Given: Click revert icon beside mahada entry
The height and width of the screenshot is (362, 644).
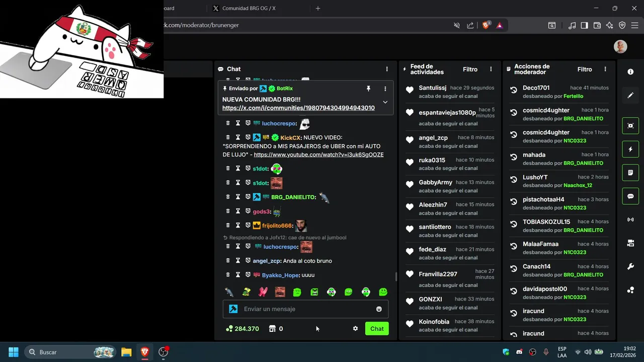Looking at the screenshot, I should (514, 157).
